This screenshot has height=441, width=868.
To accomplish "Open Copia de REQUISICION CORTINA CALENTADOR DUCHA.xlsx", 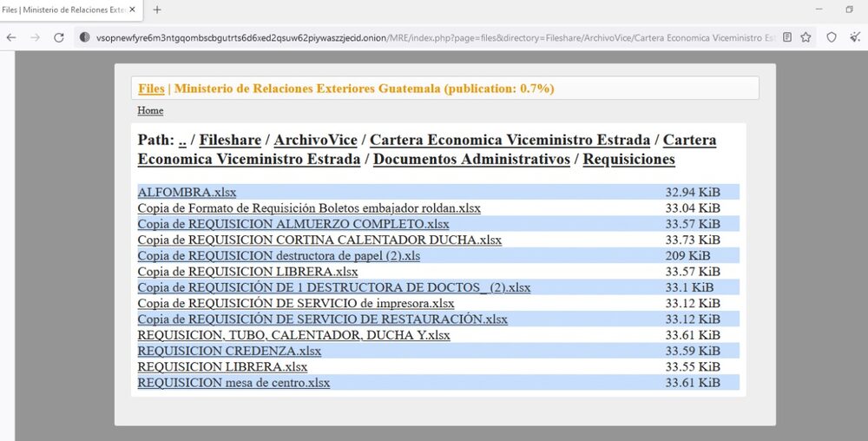I will click(x=319, y=240).
